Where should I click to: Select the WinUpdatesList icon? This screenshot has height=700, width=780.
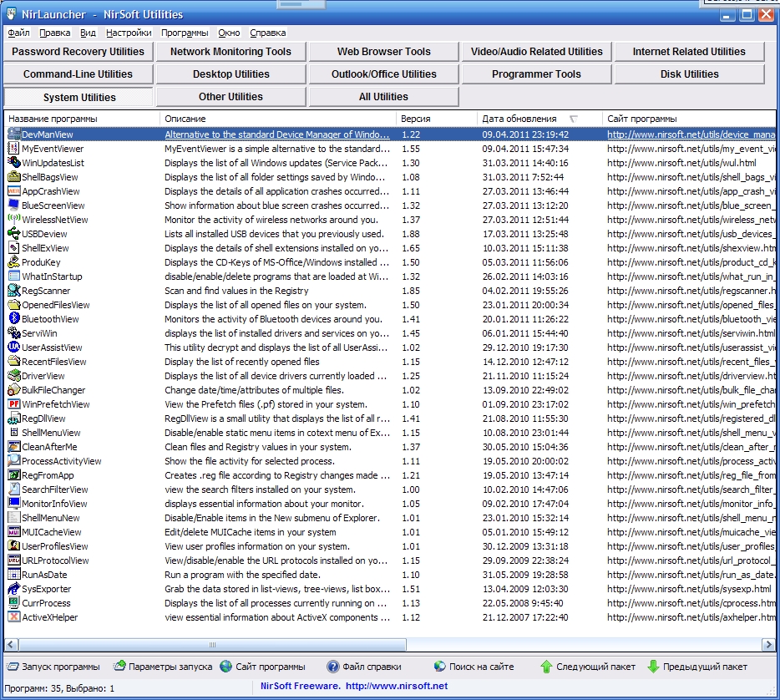[x=14, y=163]
